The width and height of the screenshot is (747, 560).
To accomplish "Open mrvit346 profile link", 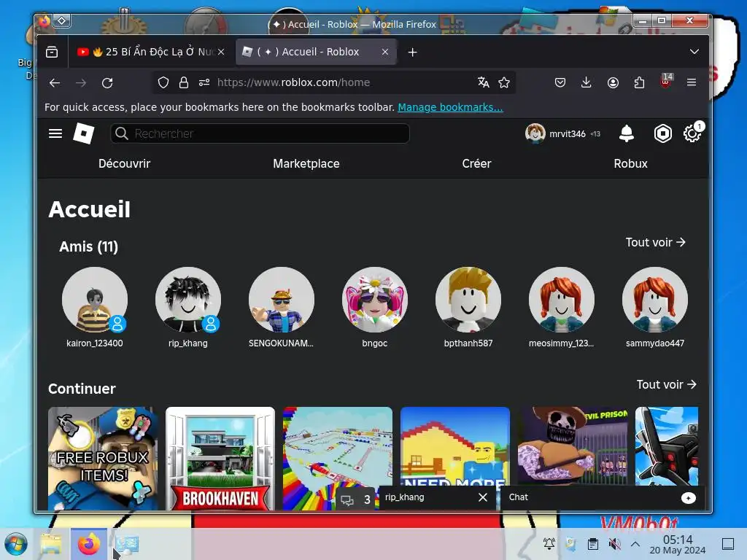I will 562,134.
